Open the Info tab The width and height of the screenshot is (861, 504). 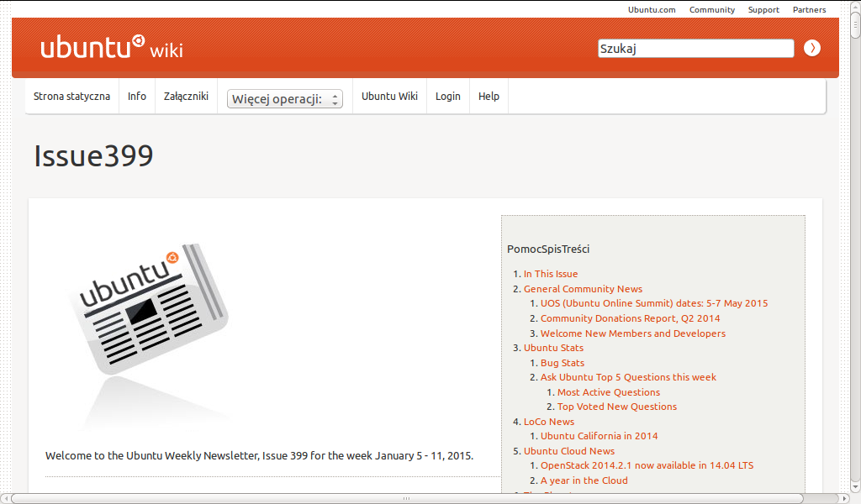137,97
